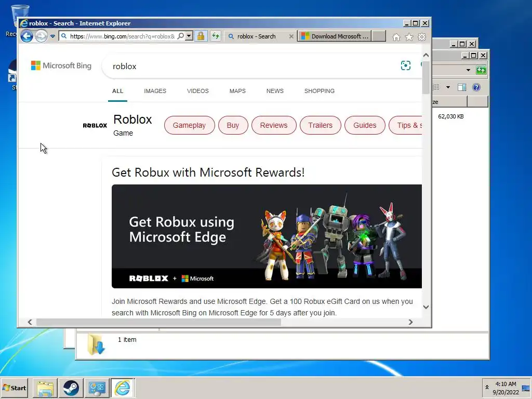
Task: Show hidden system tray icons
Action: 487,388
